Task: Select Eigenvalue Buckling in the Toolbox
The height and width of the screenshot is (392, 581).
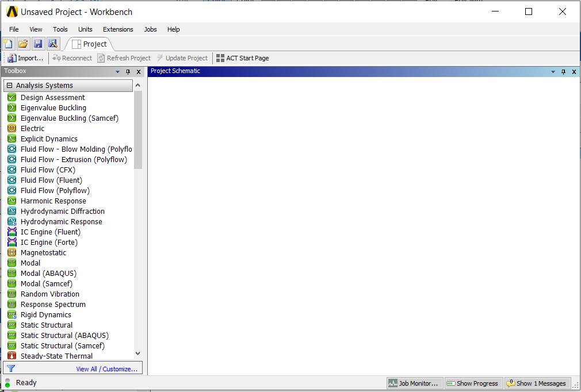Action: 53,107
